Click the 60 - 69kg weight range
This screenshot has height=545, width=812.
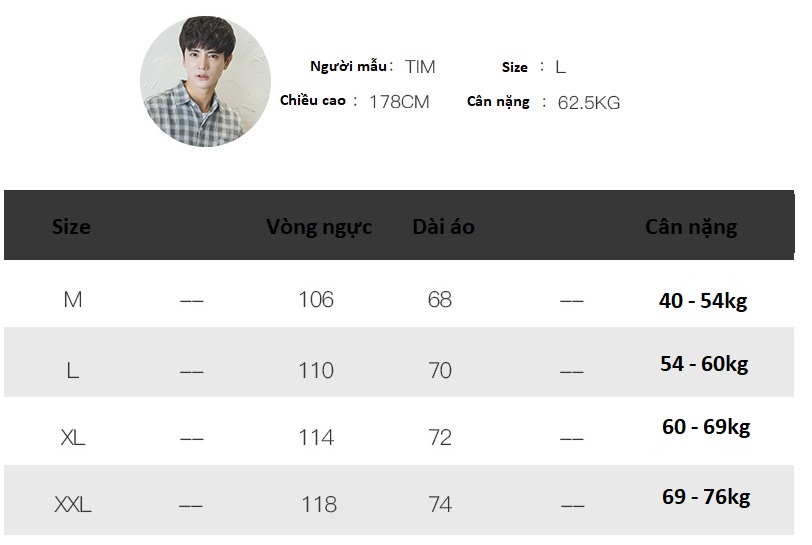pos(706,427)
